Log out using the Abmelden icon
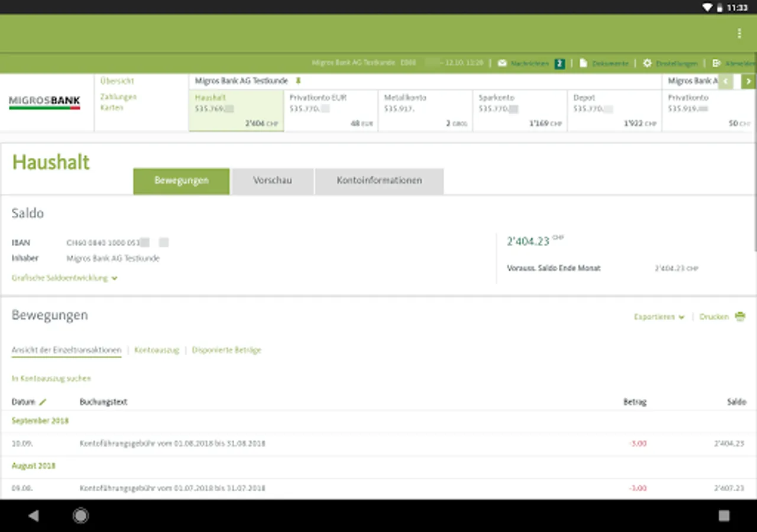The height and width of the screenshot is (532, 757). tap(716, 63)
